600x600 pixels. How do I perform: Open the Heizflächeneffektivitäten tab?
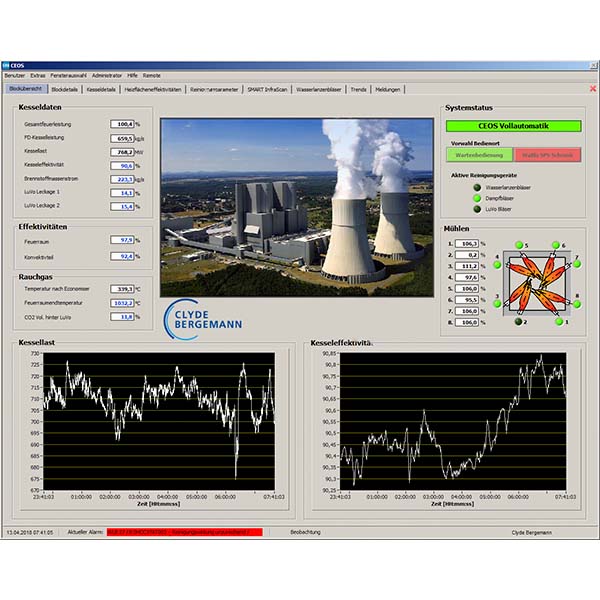pos(153,90)
